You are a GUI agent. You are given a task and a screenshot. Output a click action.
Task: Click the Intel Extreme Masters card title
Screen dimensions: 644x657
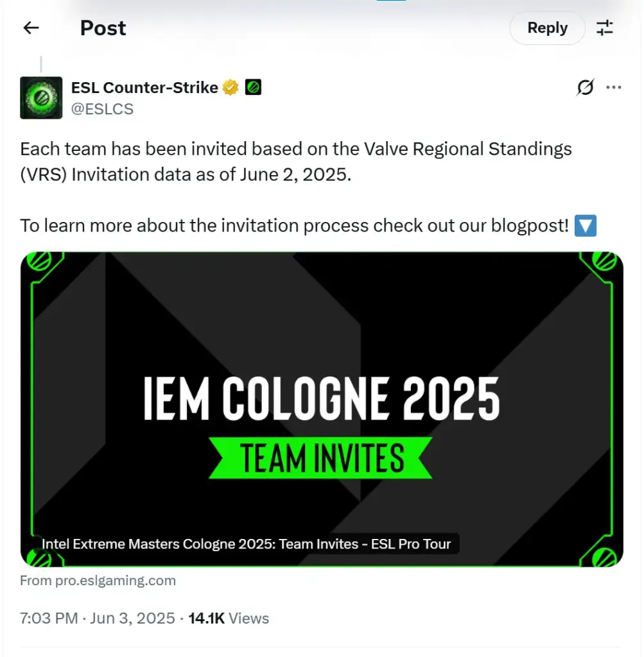coord(246,544)
